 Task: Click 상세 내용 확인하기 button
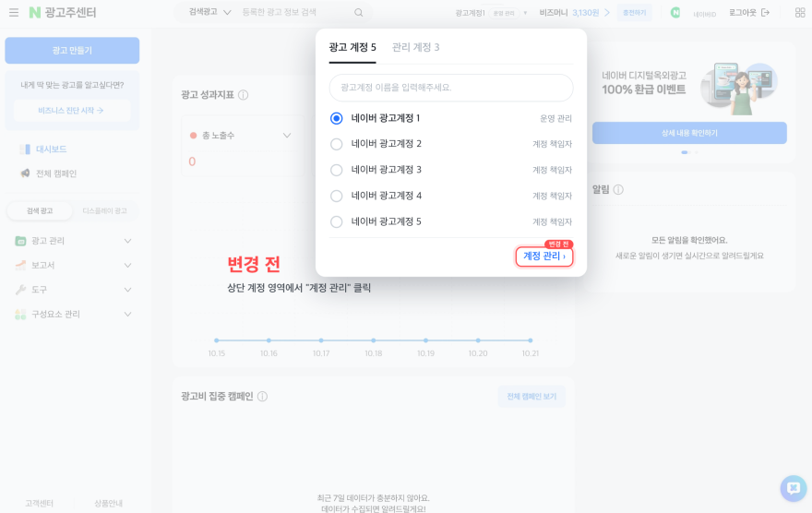689,133
